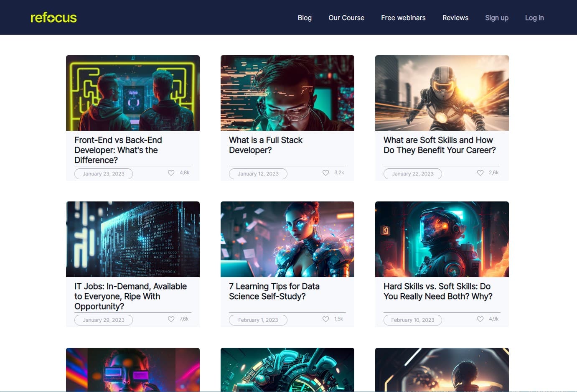Go to Our Course page
This screenshot has height=392, width=577.
tap(346, 18)
